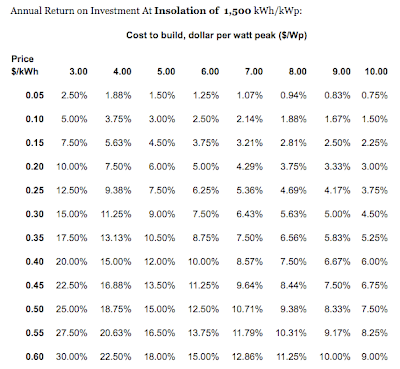Viewport: 400px width, 369px height.
Task: Select the 0.30 price row label
Action: tap(35, 214)
